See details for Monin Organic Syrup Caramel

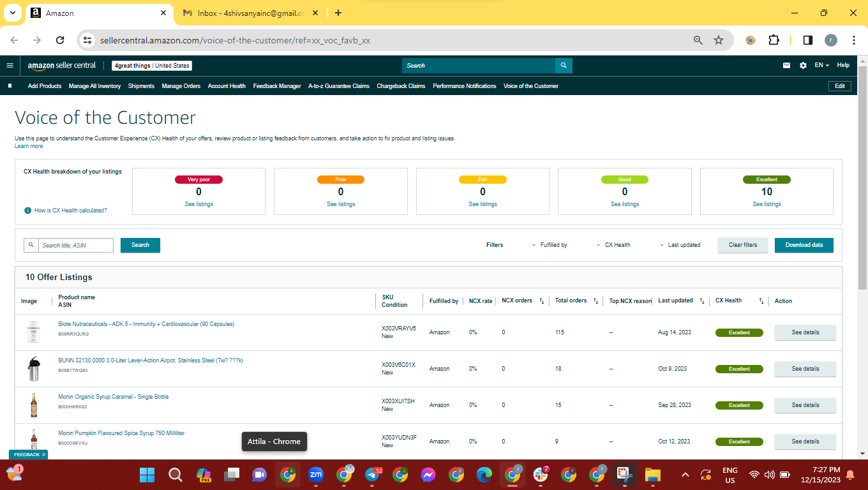[805, 405]
